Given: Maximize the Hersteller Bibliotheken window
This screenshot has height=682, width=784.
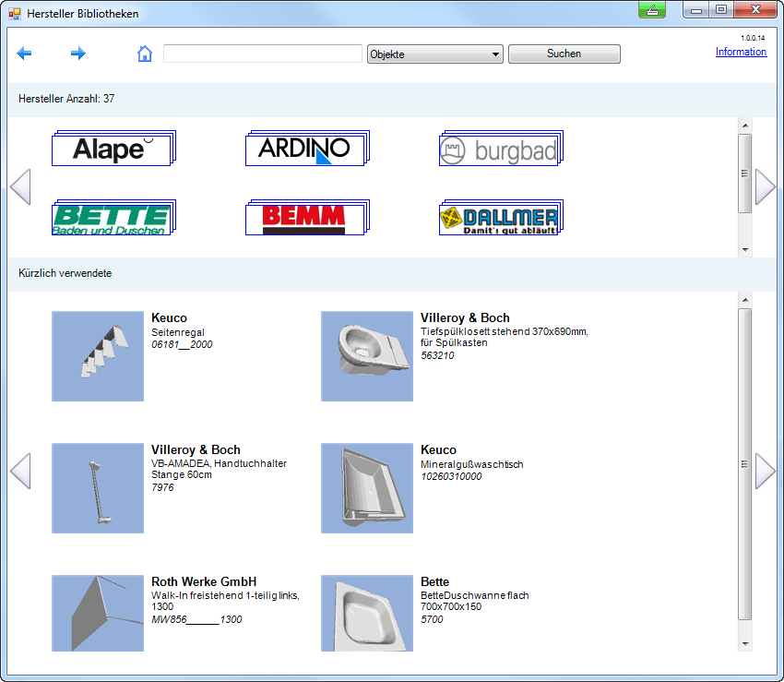Looking at the screenshot, I should point(721,9).
